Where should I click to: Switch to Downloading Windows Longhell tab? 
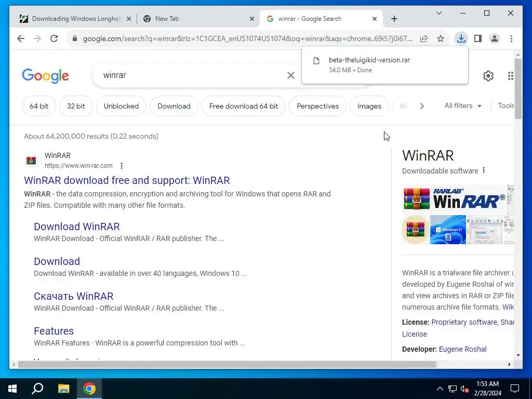(75, 19)
